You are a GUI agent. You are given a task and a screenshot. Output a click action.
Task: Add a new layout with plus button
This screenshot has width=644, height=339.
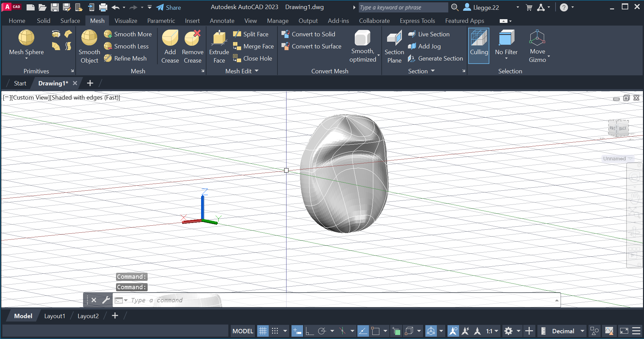pyautogui.click(x=115, y=316)
